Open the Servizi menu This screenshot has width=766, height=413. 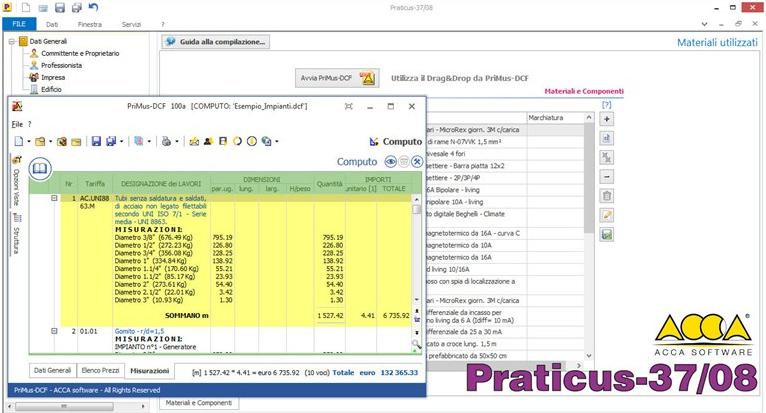(x=131, y=24)
